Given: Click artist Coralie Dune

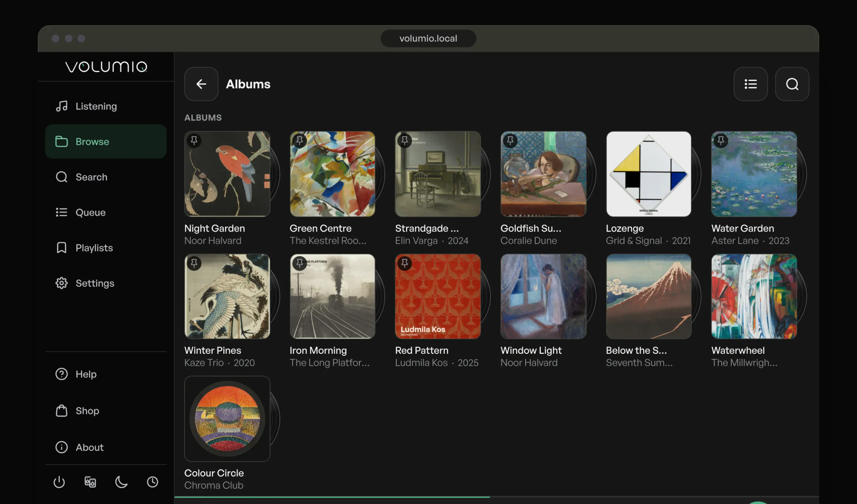Looking at the screenshot, I should [529, 240].
